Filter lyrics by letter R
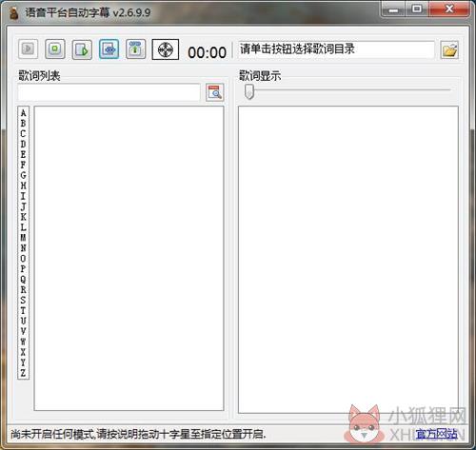476x450 pixels. point(23,289)
